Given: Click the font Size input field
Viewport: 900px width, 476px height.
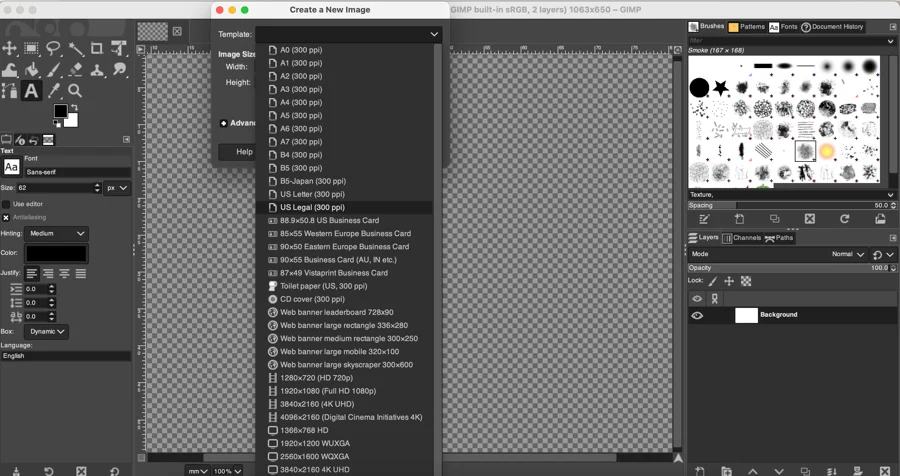Looking at the screenshot, I should pos(55,188).
